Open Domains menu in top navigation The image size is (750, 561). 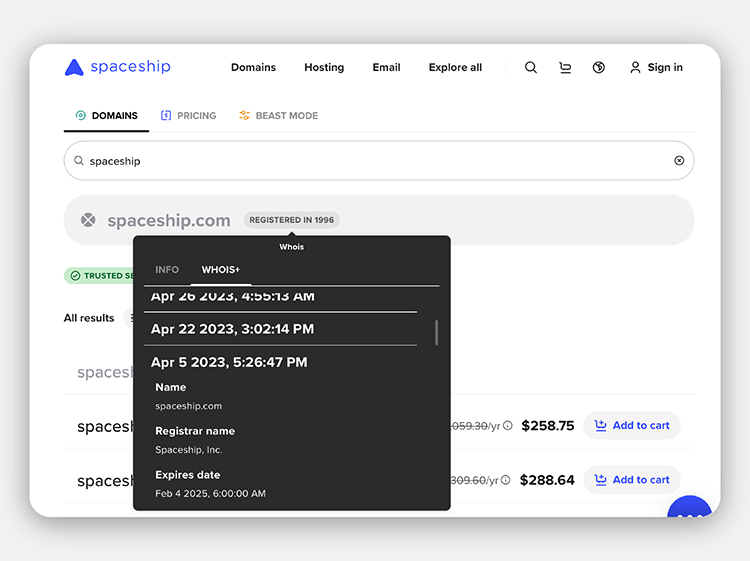[254, 67]
